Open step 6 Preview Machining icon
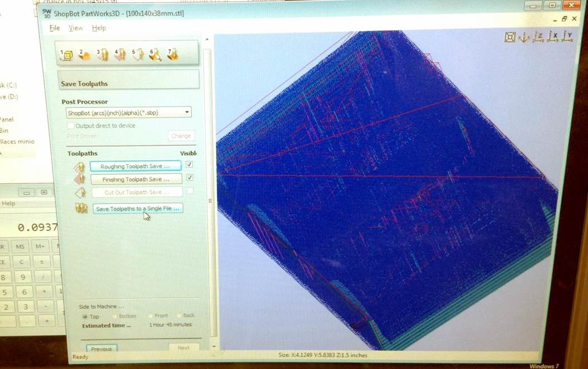This screenshot has height=369, width=588. point(155,55)
